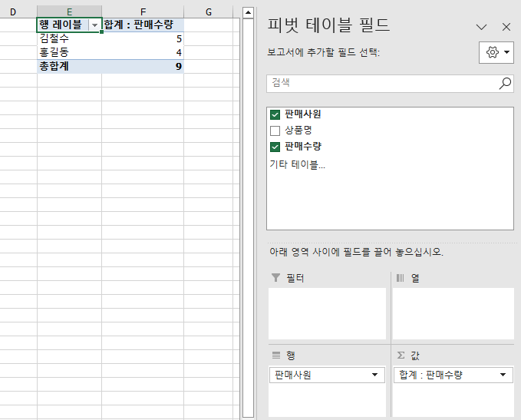521x420 pixels.
Task: Close the pivot table fields pane
Action: click(506, 27)
